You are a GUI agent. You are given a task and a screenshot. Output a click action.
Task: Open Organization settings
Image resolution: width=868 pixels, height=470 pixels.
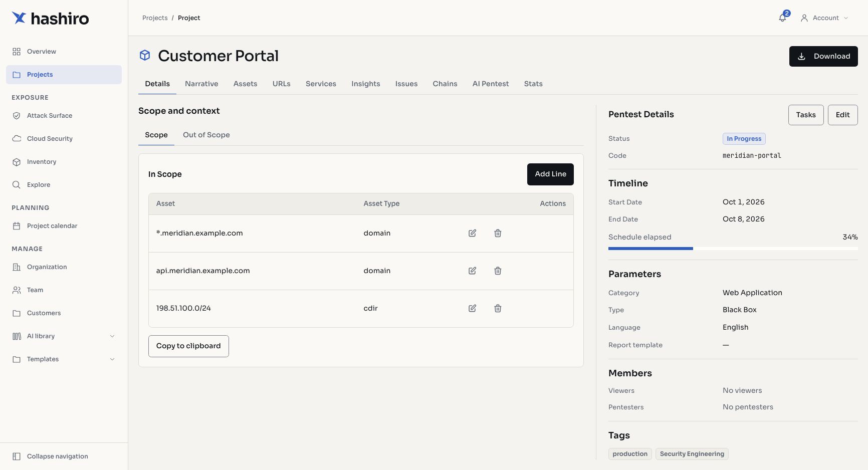(64, 267)
